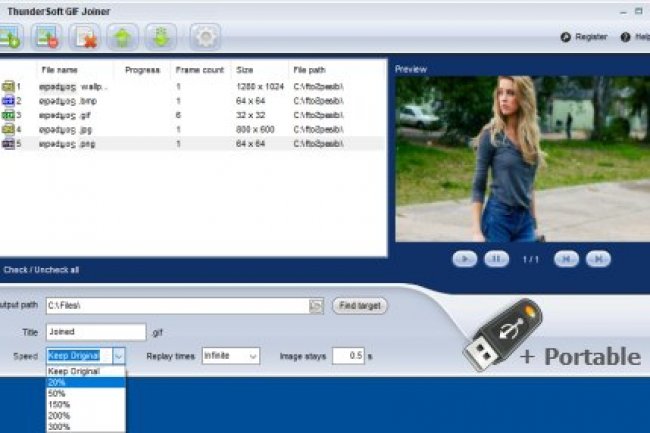The image size is (650, 433).
Task: Toggle the checkbox icon for file row 1
Action: click(x=8, y=87)
